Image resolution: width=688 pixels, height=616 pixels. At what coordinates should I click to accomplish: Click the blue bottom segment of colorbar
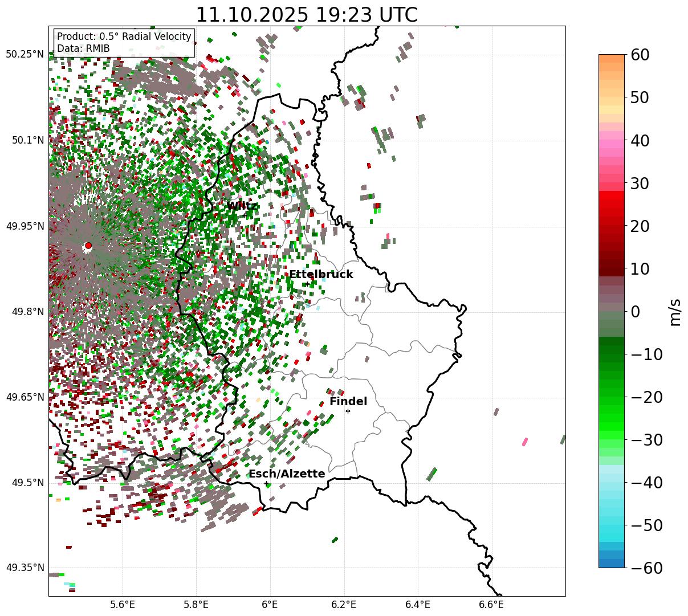coord(612,563)
